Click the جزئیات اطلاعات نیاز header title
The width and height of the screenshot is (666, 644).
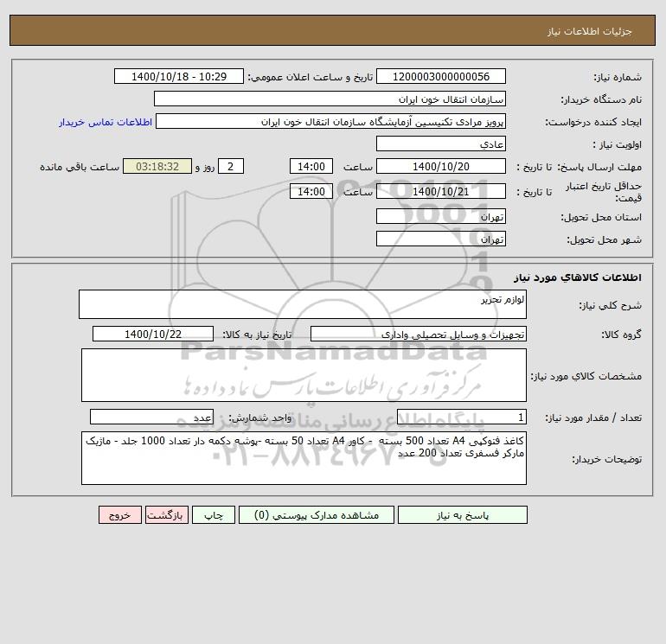pyautogui.click(x=590, y=31)
